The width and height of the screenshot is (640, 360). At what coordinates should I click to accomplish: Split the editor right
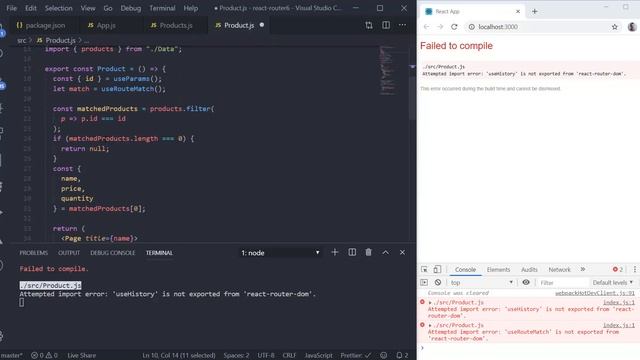(386, 25)
